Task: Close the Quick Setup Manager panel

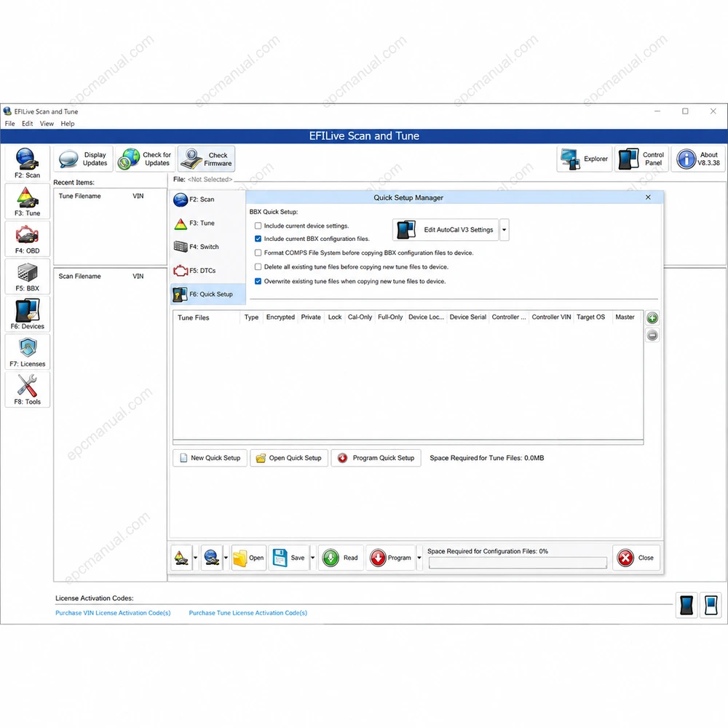Action: click(x=648, y=197)
